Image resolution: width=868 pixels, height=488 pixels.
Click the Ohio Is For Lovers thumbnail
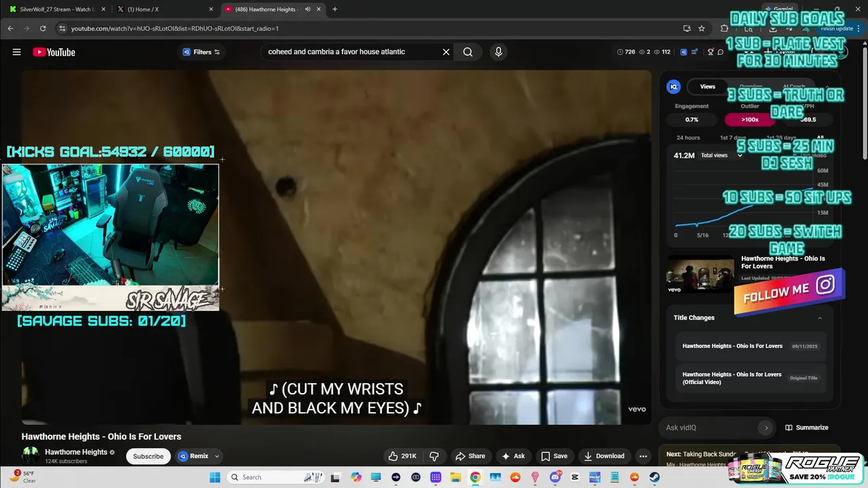[x=701, y=274]
